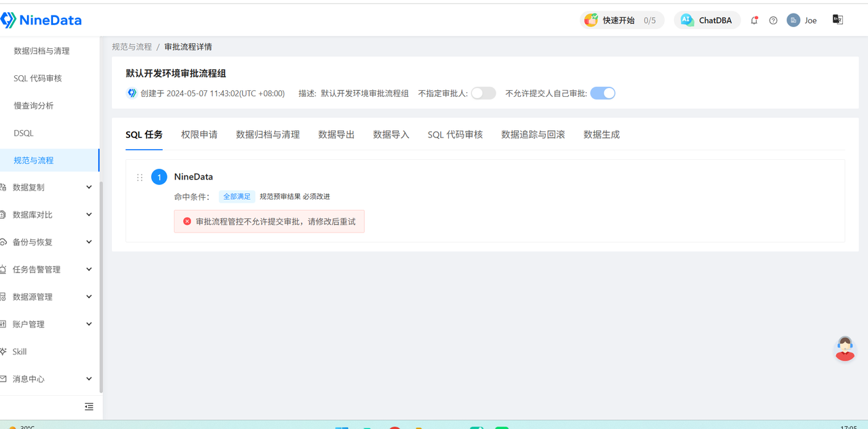Open the notification bell
This screenshot has width=868, height=429.
[754, 20]
